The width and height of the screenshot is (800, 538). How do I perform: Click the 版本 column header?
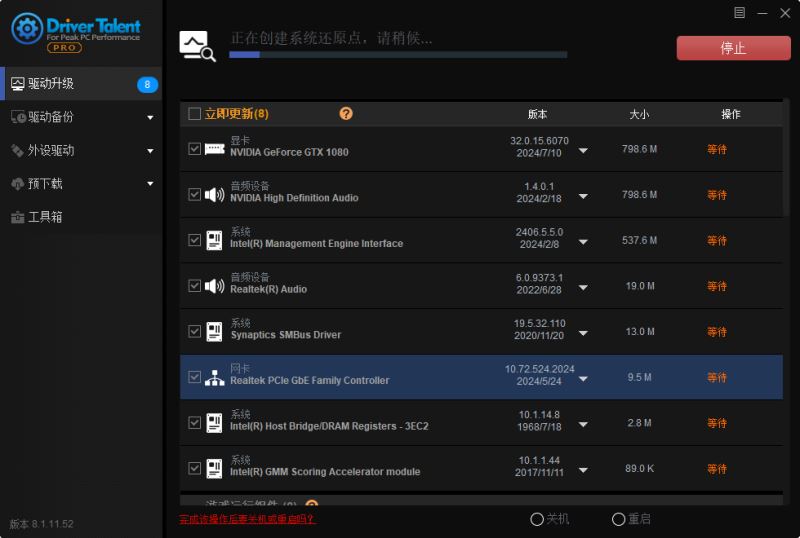point(537,114)
